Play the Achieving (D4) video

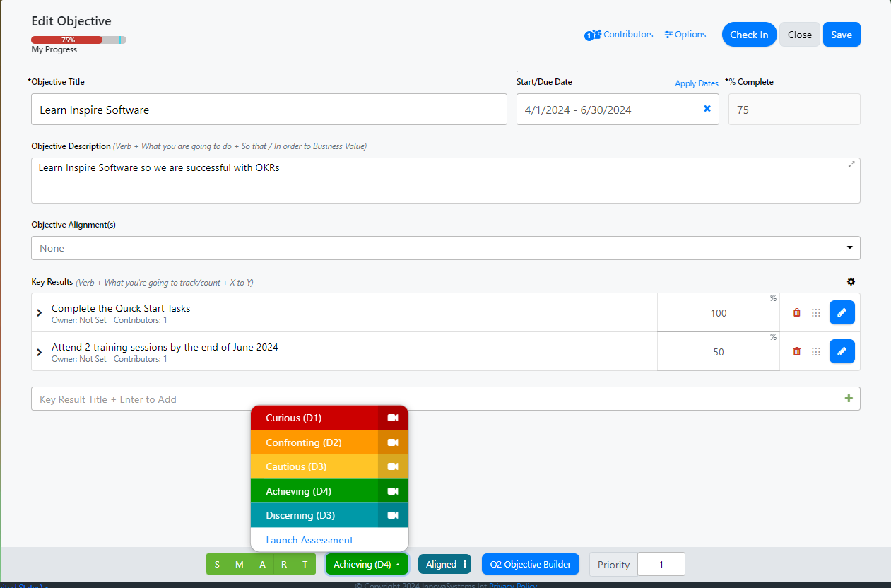coord(393,491)
